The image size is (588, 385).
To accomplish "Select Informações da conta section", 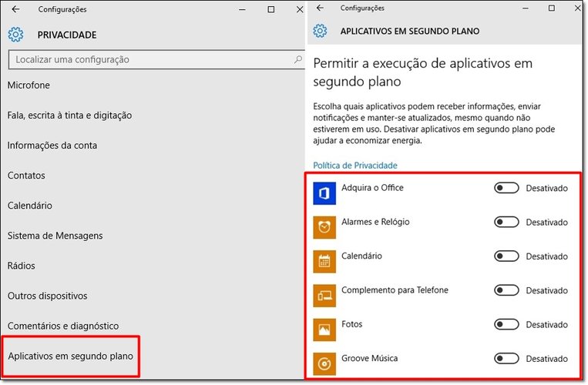I will coord(52,146).
